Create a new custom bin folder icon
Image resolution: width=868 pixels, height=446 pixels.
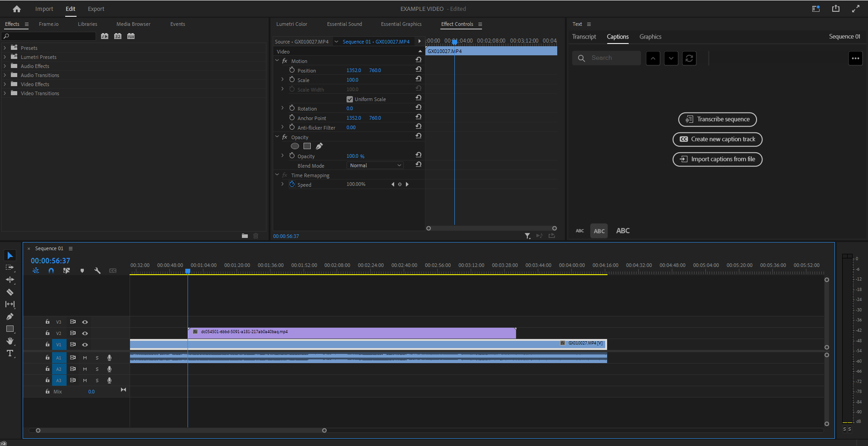(x=245, y=236)
